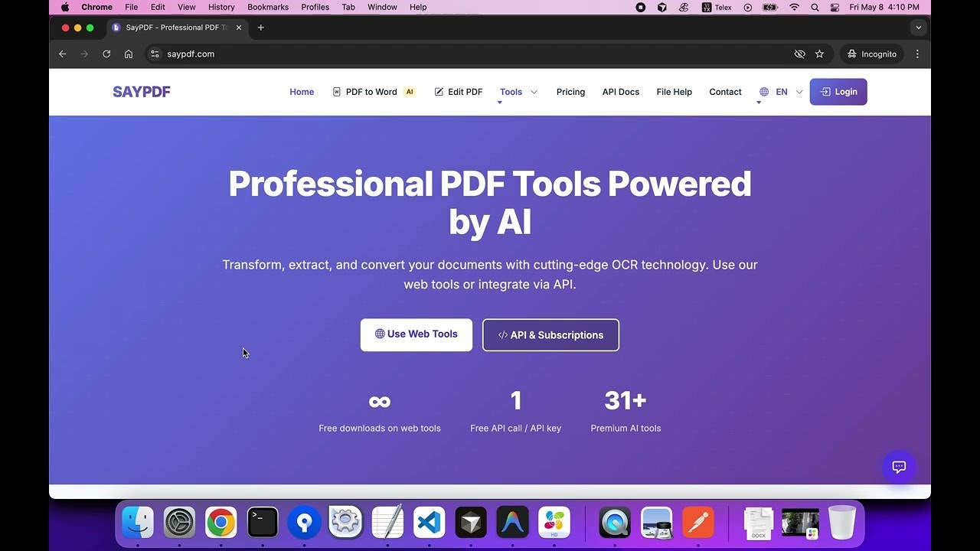
Task: Open the File menu
Action: click(132, 7)
